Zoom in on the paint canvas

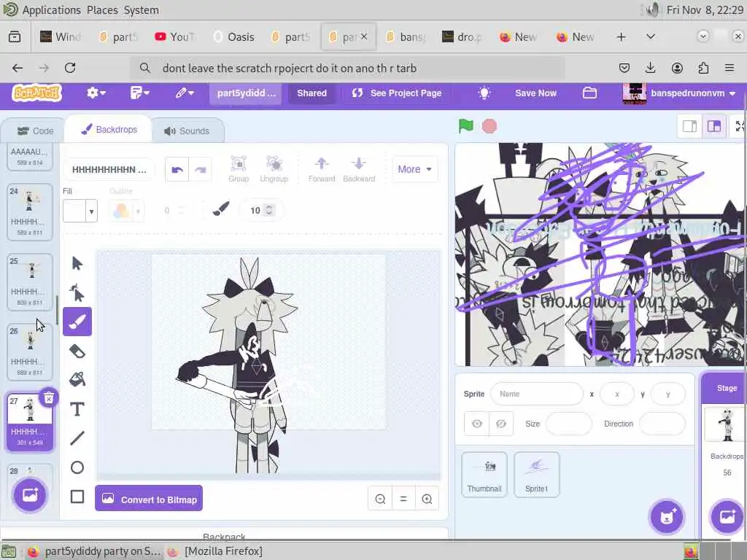pos(427,499)
